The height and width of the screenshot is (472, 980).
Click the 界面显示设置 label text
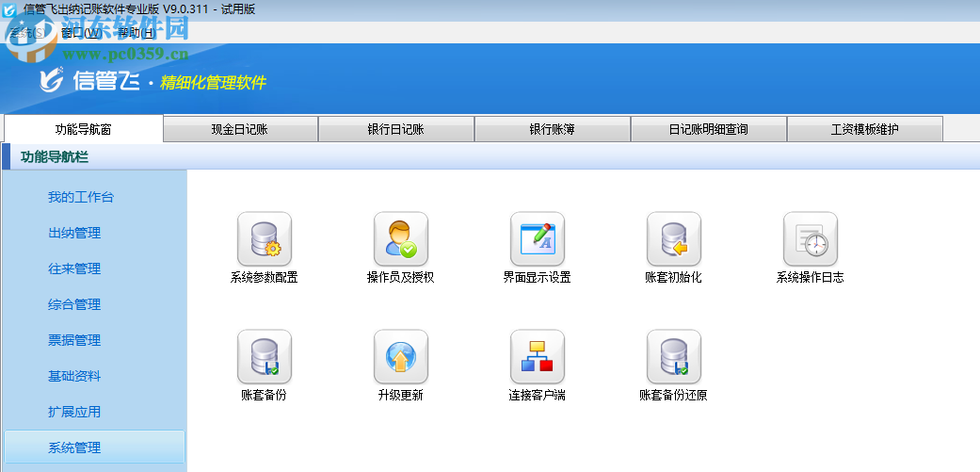538,278
